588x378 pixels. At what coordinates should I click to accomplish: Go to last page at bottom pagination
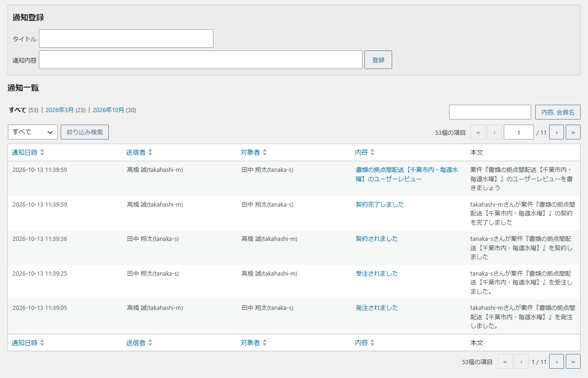(x=573, y=361)
